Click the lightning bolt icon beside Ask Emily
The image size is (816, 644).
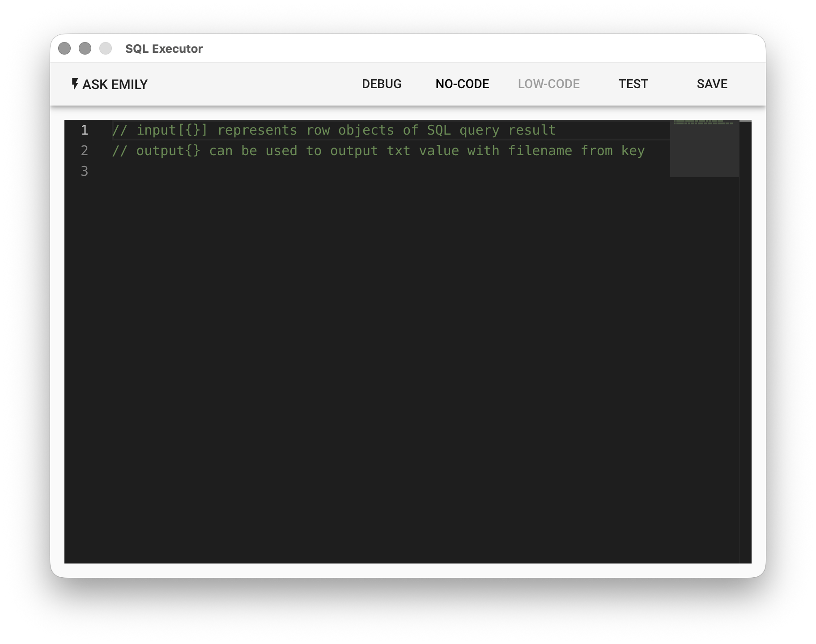75,84
